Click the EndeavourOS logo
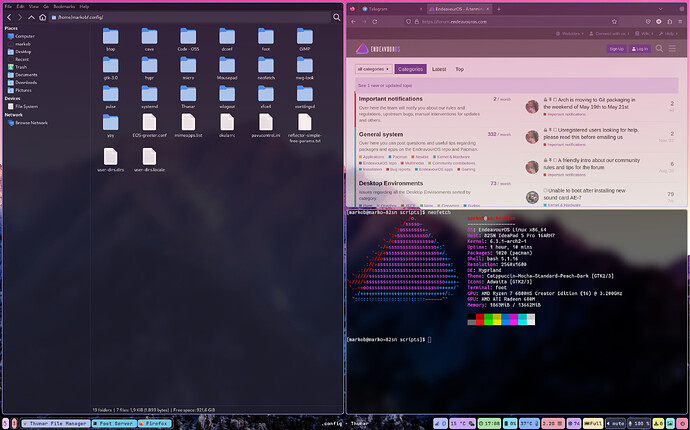 point(378,48)
